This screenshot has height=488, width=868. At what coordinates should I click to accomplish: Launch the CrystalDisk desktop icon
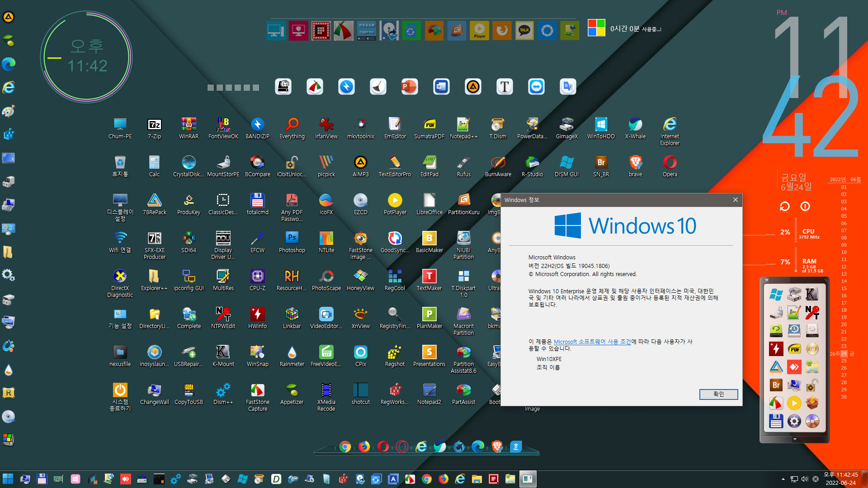click(x=189, y=166)
